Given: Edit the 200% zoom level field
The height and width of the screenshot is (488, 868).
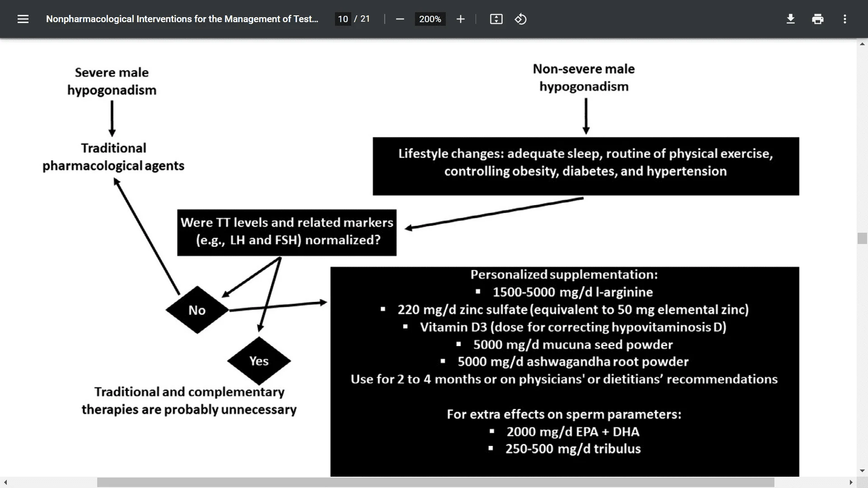Looking at the screenshot, I should 430,19.
